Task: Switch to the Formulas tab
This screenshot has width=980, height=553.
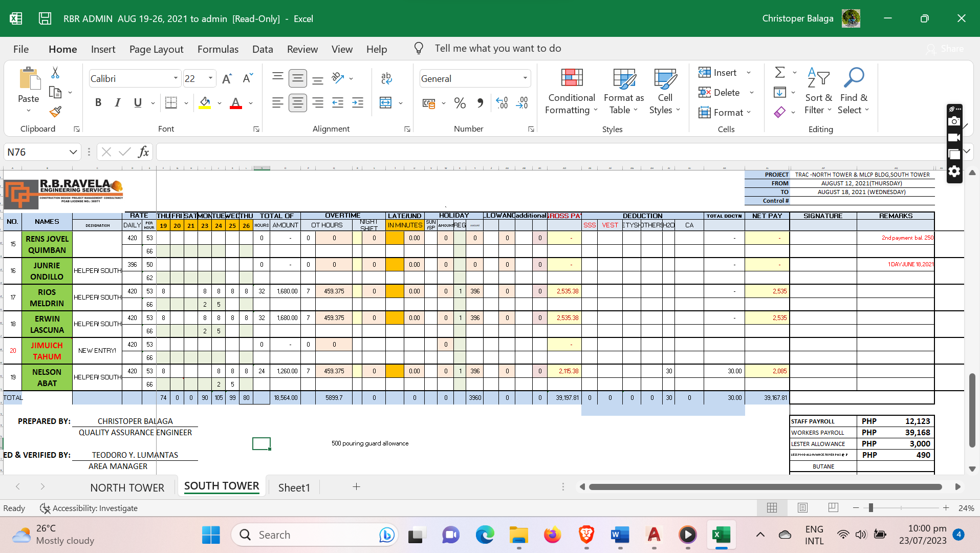Action: (x=218, y=49)
